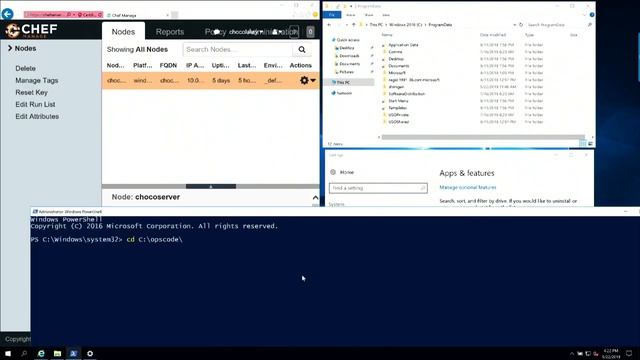Select Desktop in Explorer Quick access

pyautogui.click(x=344, y=48)
